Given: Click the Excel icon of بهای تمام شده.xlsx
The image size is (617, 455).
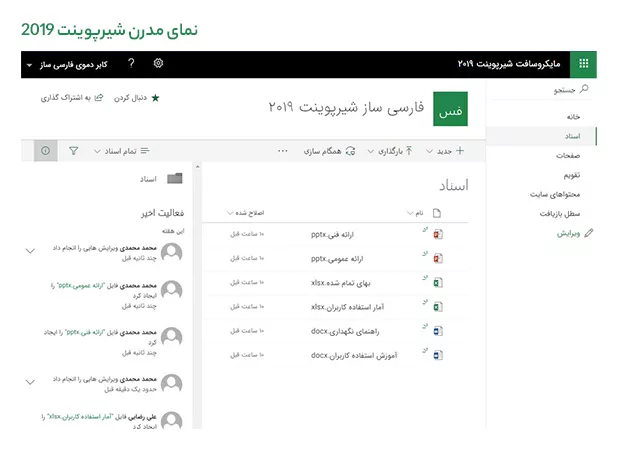Looking at the screenshot, I should 438,283.
